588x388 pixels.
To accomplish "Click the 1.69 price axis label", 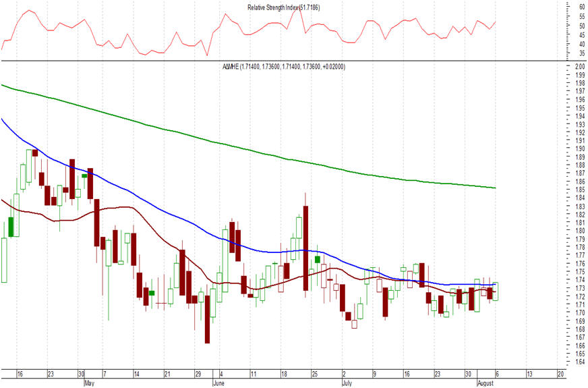I will tap(580, 321).
